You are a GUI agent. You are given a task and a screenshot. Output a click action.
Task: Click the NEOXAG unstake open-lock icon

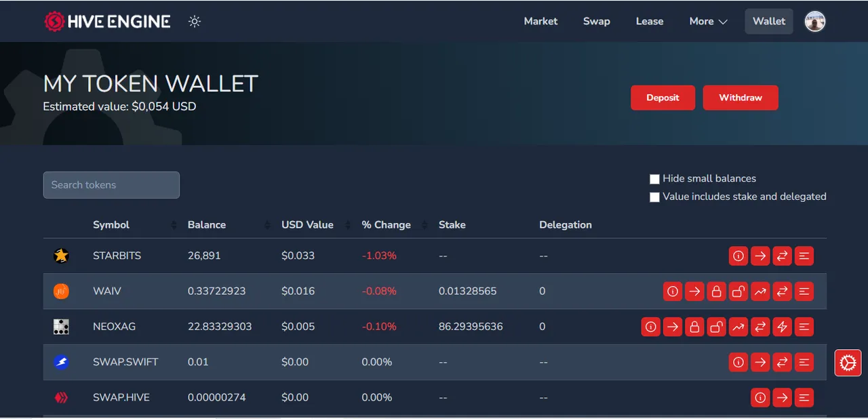(716, 327)
